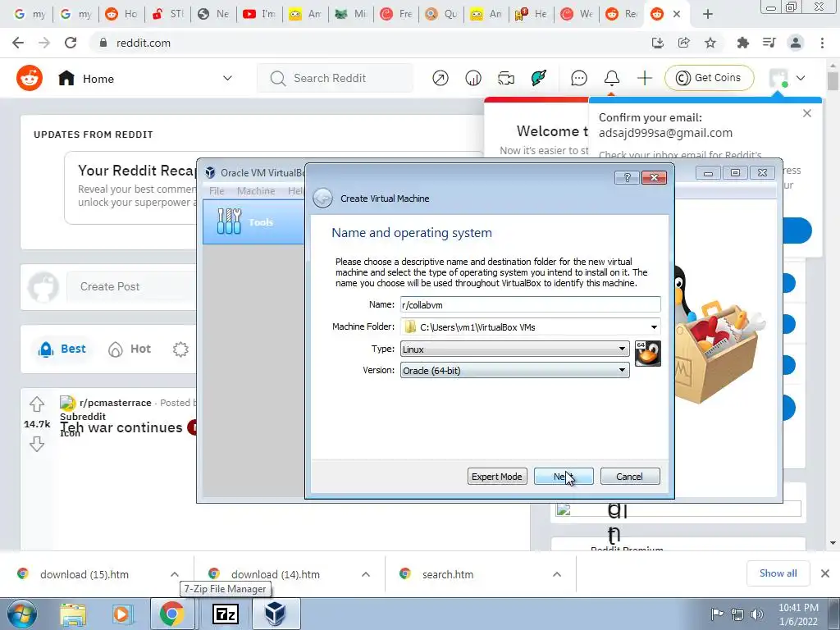This screenshot has width=840, height=630.
Task: Open Windows Explorer from taskbar
Action: [x=73, y=614]
